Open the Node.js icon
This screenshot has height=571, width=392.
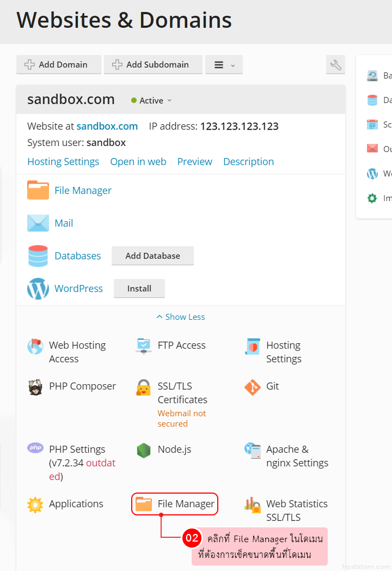[x=144, y=451]
